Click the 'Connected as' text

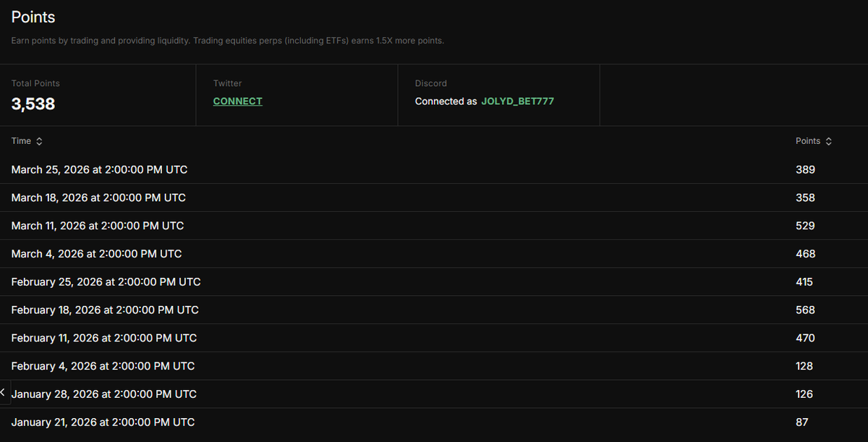[446, 101]
